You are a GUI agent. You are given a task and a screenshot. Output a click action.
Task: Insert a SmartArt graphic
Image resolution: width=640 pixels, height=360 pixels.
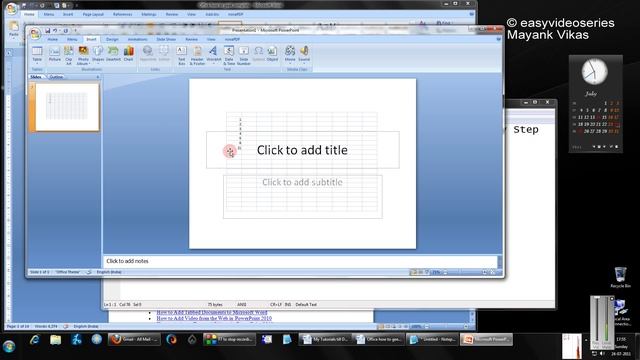pos(113,55)
